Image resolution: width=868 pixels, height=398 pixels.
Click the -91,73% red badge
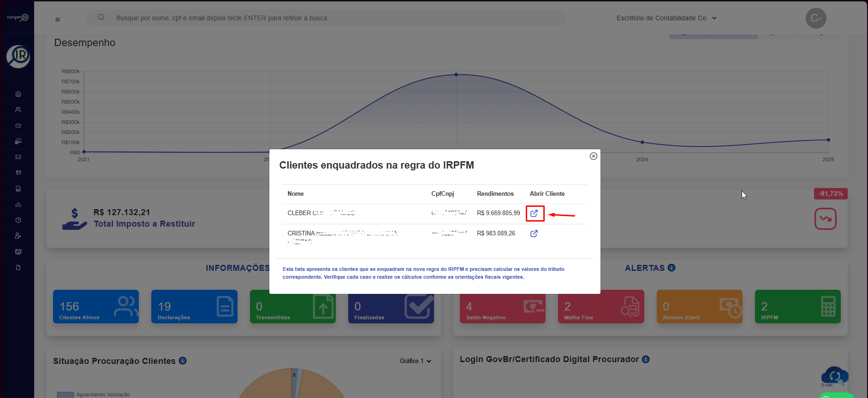pyautogui.click(x=831, y=194)
